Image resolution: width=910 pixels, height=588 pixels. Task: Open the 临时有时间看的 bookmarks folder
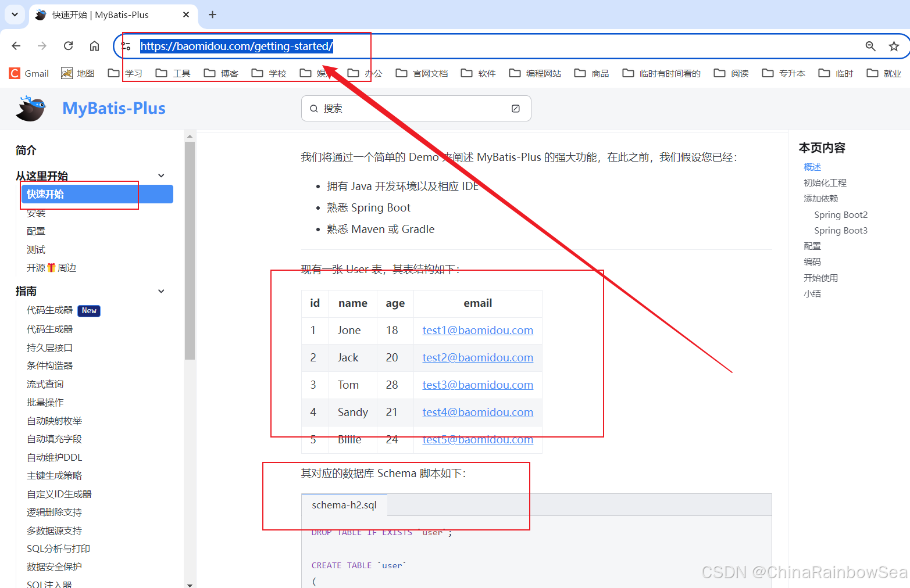pos(662,73)
